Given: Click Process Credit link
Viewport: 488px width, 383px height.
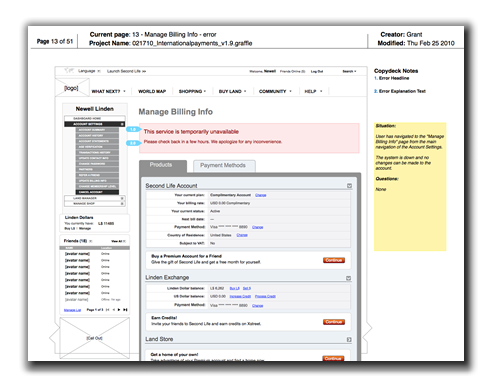Looking at the screenshot, I should 265,296.
